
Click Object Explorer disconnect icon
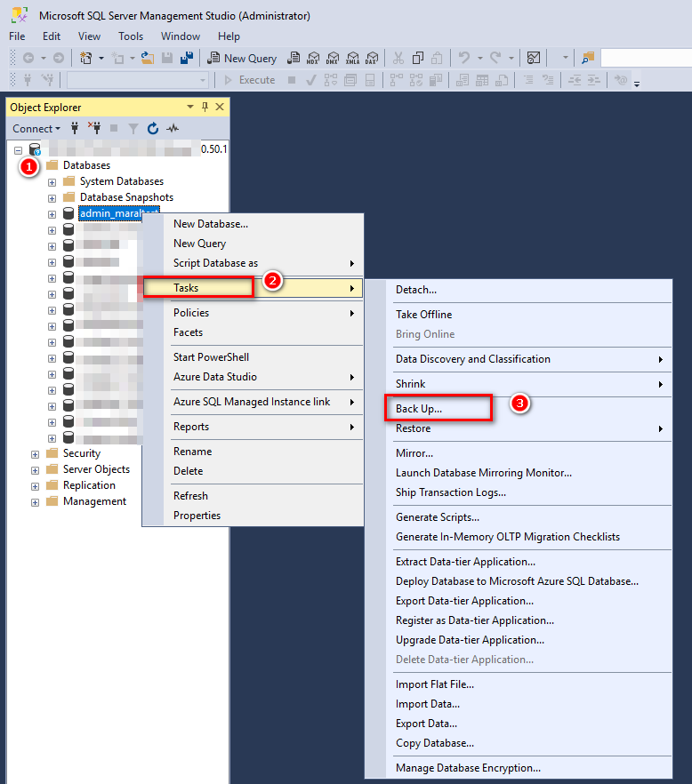click(94, 129)
